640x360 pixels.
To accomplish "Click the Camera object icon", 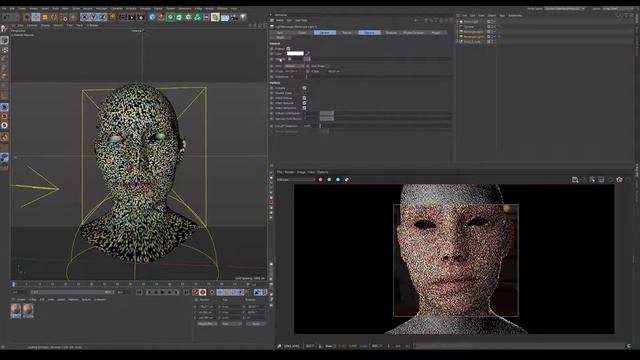I will point(234,17).
